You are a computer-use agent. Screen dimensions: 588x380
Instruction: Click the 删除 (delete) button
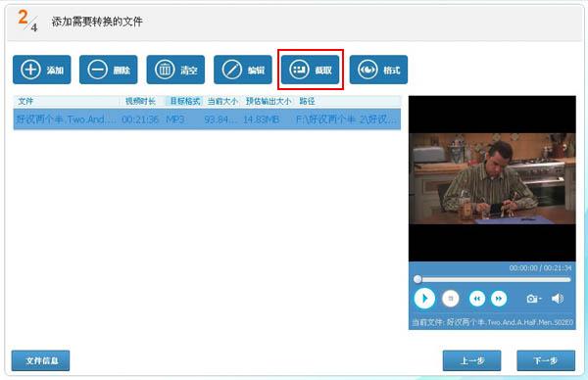[x=109, y=70]
